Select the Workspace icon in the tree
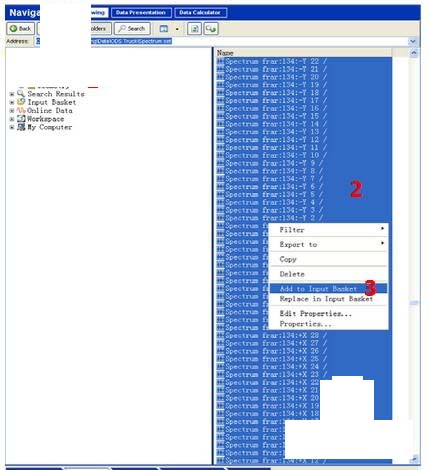Screen dimensions: 429x470 click(x=21, y=119)
